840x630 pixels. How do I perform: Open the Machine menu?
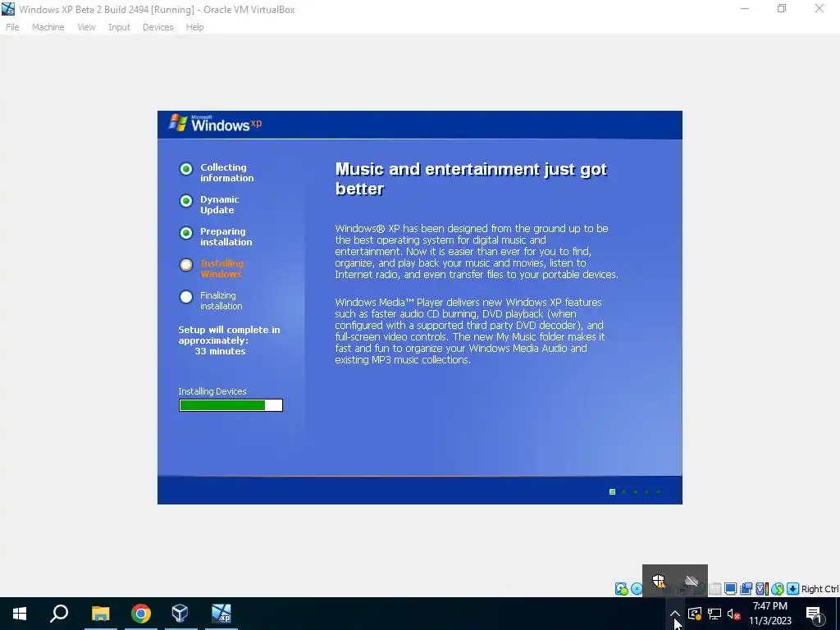pos(48,27)
